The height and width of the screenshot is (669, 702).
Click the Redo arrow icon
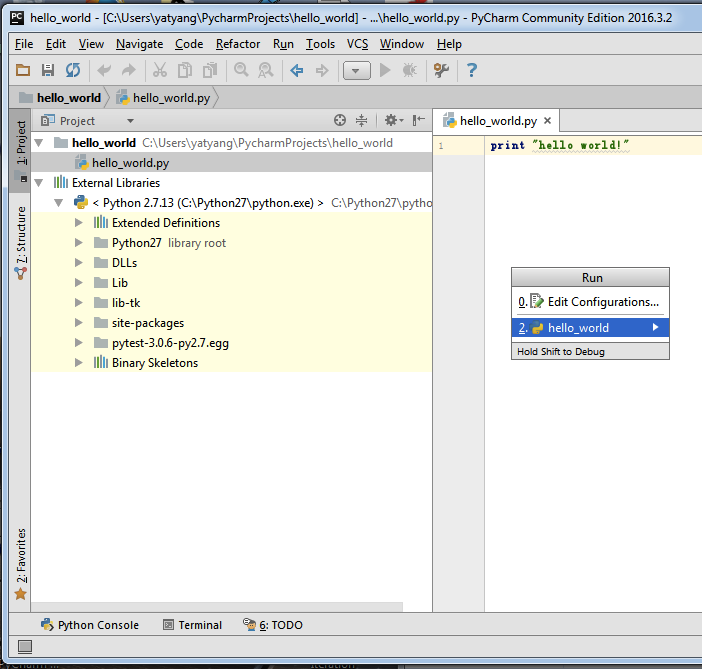129,70
